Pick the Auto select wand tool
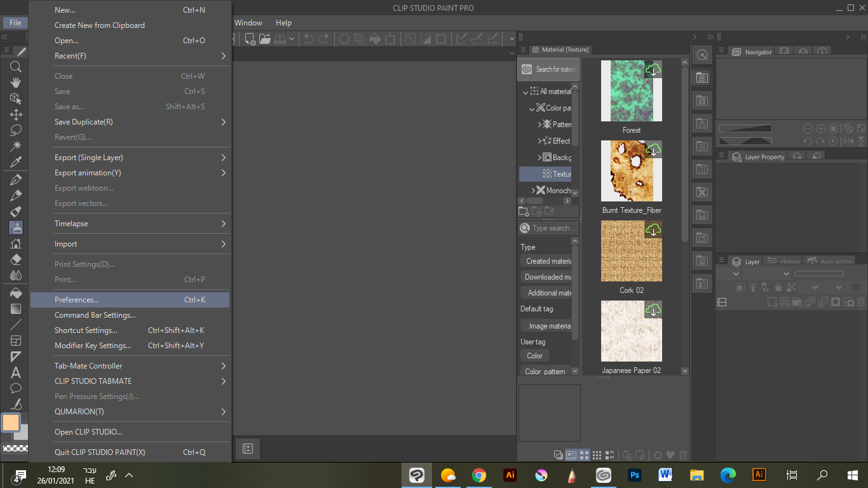Screen dimensions: 868x488 pyautogui.click(x=16, y=146)
